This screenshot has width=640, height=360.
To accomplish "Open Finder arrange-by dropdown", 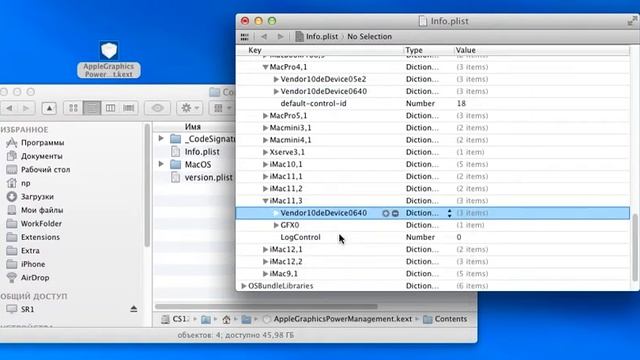I will pyautogui.click(x=222, y=108).
